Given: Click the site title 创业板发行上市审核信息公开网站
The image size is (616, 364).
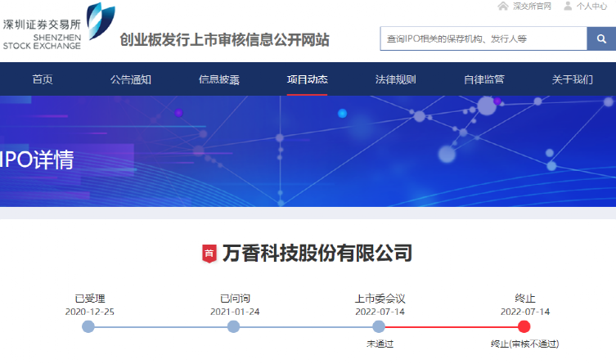Looking at the screenshot, I should click(224, 39).
